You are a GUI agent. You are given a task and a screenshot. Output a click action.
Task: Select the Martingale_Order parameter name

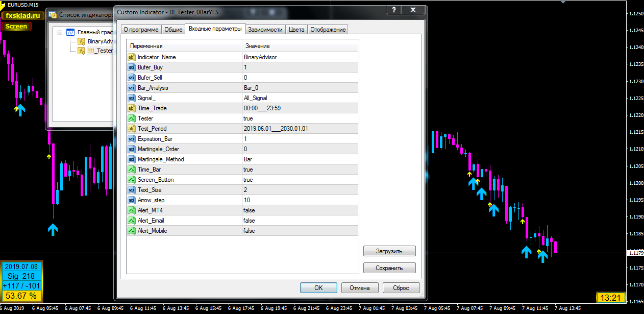point(158,149)
